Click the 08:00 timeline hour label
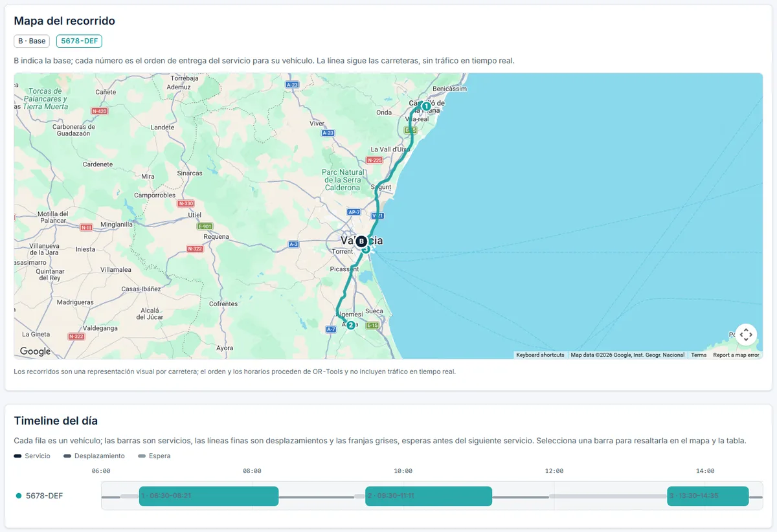Image resolution: width=777 pixels, height=532 pixels. 252,471
